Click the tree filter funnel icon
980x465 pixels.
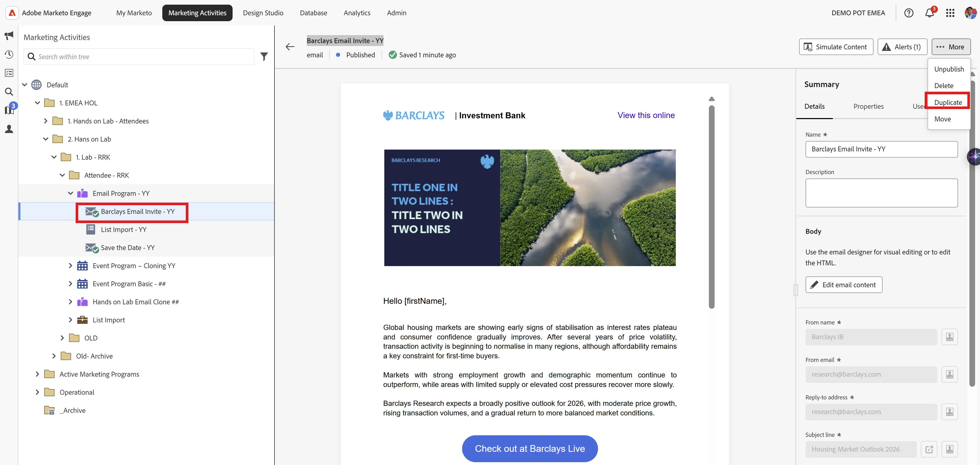[264, 57]
